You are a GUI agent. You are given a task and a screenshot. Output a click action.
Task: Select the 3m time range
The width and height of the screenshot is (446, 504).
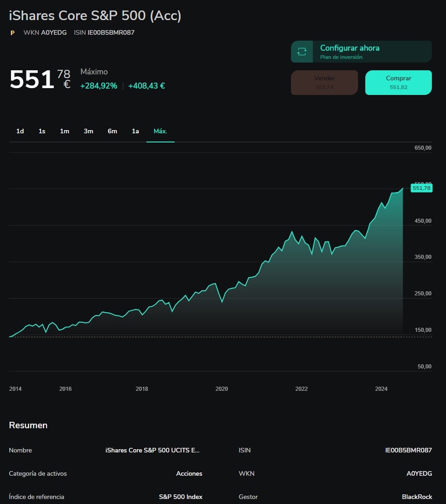point(88,131)
